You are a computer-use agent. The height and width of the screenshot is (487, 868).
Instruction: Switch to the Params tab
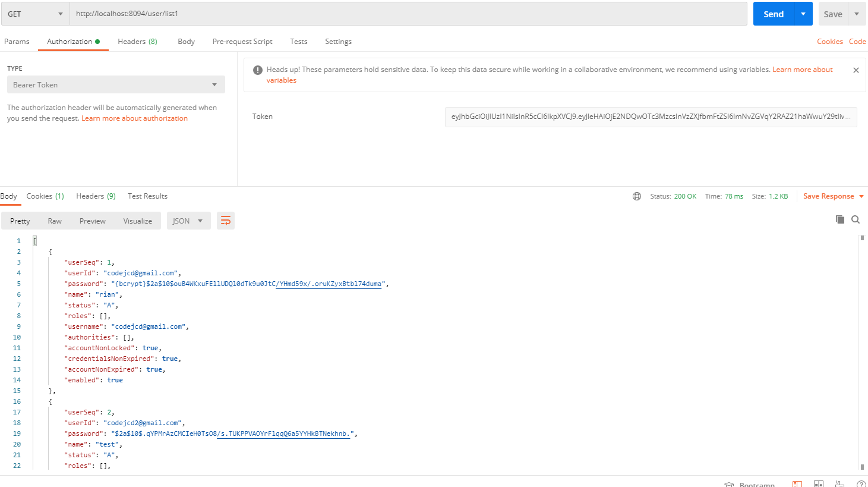17,42
